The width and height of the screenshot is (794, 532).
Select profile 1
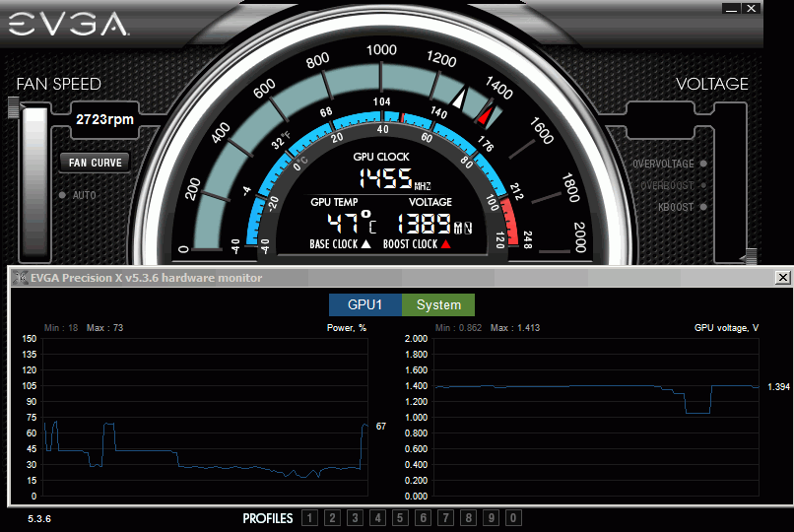[310, 518]
